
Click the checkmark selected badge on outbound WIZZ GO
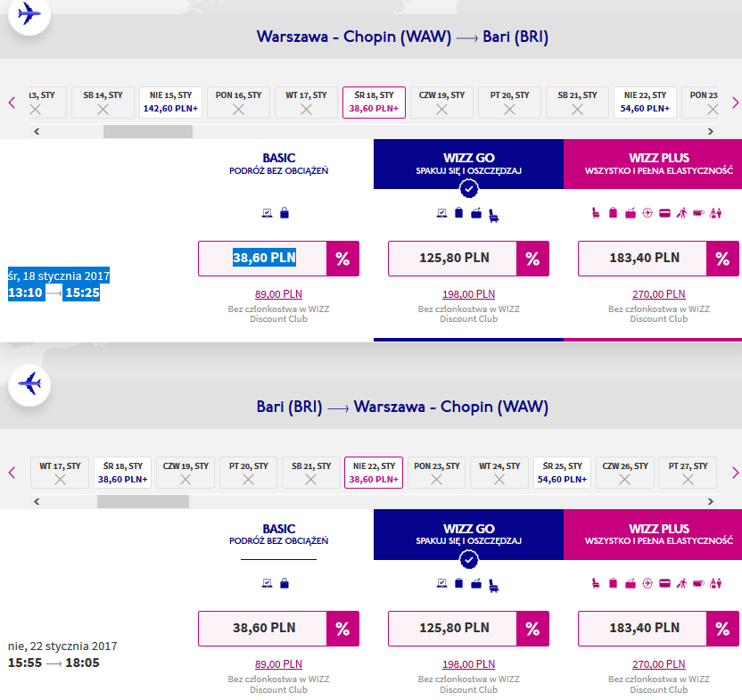469,189
